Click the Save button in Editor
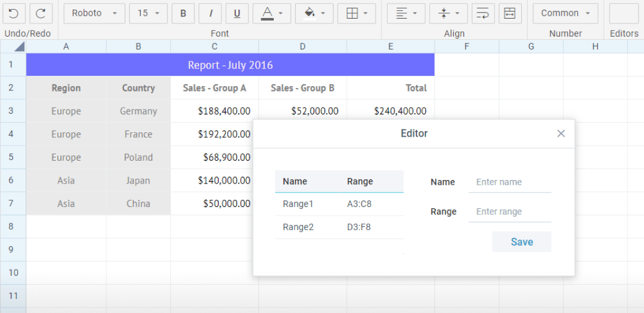644x313 pixels. coord(522,241)
